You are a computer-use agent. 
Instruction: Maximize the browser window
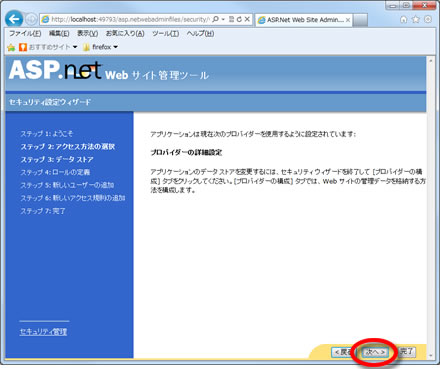[x=406, y=5]
